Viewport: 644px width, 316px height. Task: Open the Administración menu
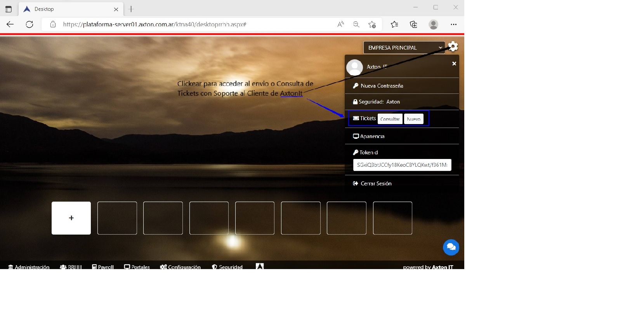click(29, 267)
